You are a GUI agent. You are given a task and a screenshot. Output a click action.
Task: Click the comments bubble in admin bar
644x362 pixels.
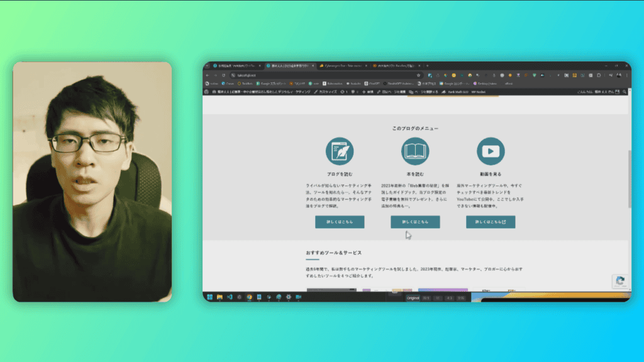pos(355,92)
